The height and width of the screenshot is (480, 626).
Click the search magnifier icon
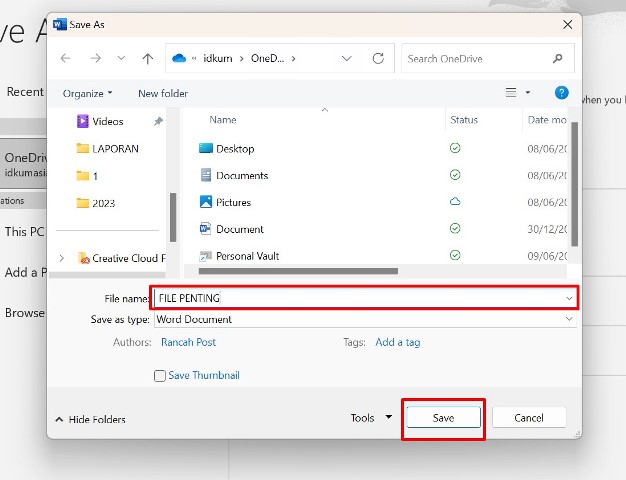pyautogui.click(x=559, y=59)
